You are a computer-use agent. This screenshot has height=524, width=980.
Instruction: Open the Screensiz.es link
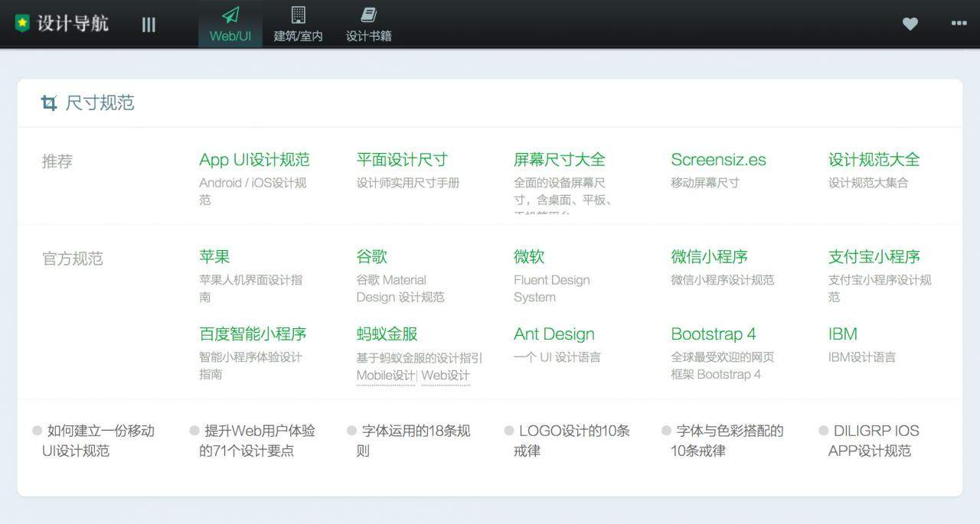[718, 160]
